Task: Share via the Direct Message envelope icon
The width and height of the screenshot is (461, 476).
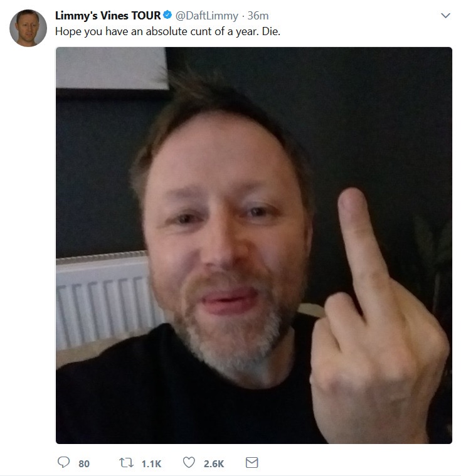Action: [252, 463]
